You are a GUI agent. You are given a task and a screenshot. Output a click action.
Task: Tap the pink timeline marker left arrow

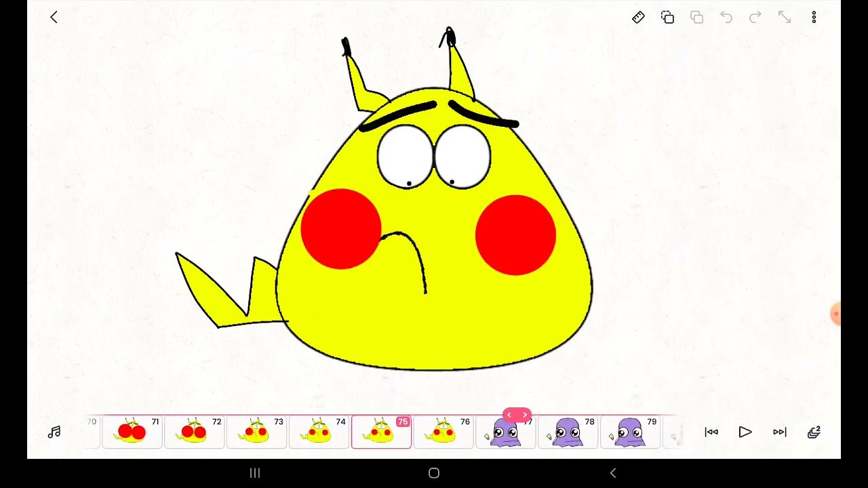[509, 415]
